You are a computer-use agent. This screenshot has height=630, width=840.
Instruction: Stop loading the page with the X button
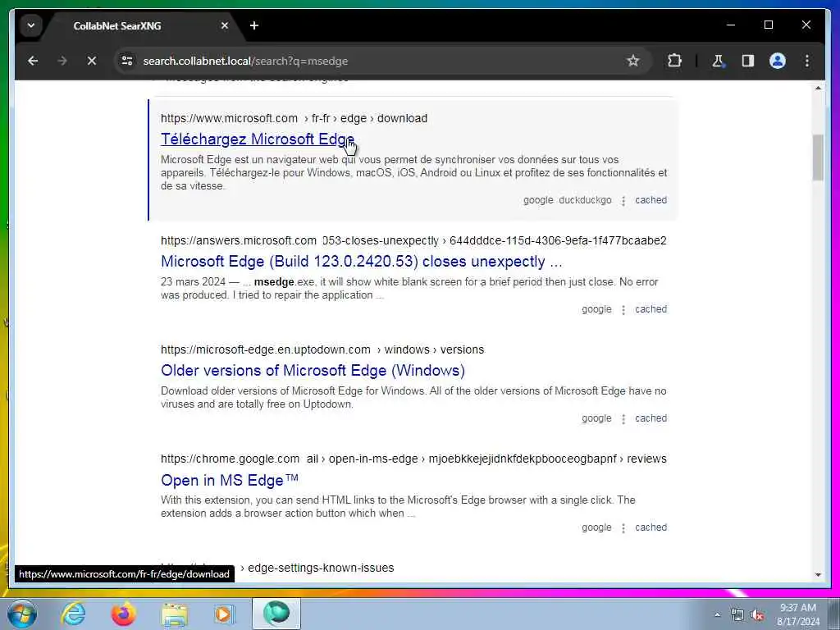[x=92, y=61]
